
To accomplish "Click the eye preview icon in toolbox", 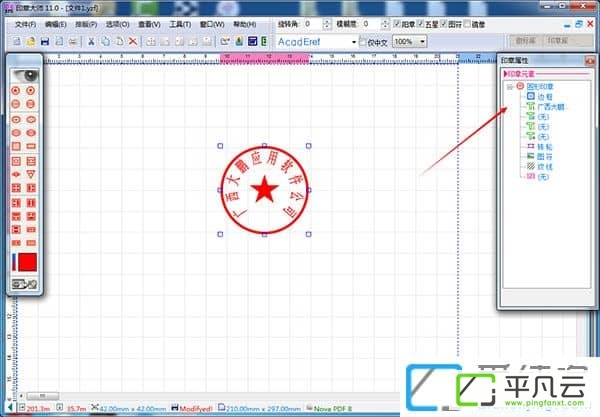I will tap(24, 75).
